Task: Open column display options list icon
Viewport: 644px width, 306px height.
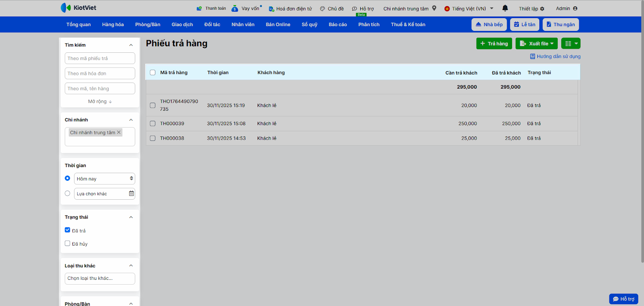Action: pyautogui.click(x=571, y=43)
